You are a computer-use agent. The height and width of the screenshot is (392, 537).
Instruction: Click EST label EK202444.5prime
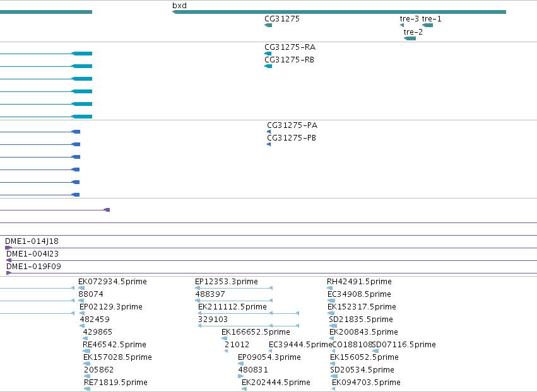point(276,383)
